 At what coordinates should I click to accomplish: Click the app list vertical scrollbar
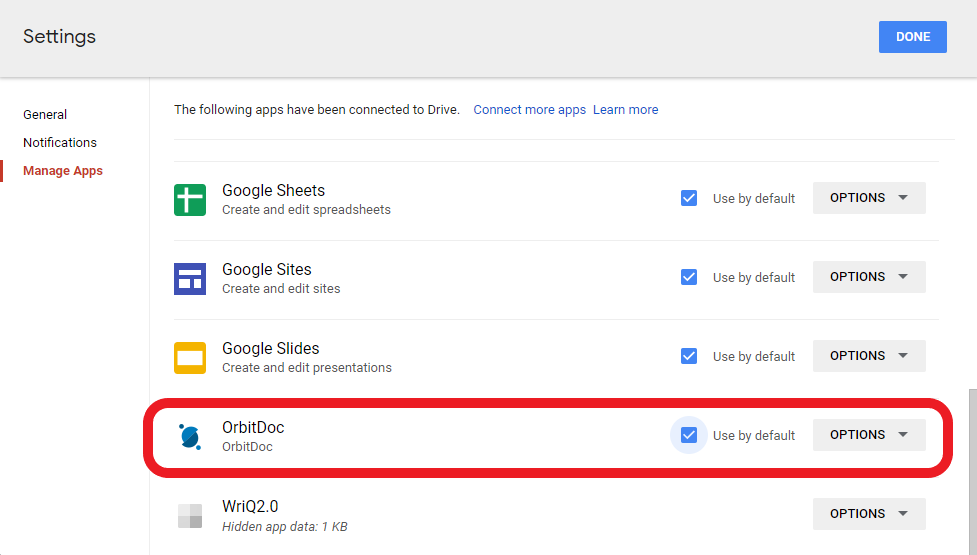(973, 472)
